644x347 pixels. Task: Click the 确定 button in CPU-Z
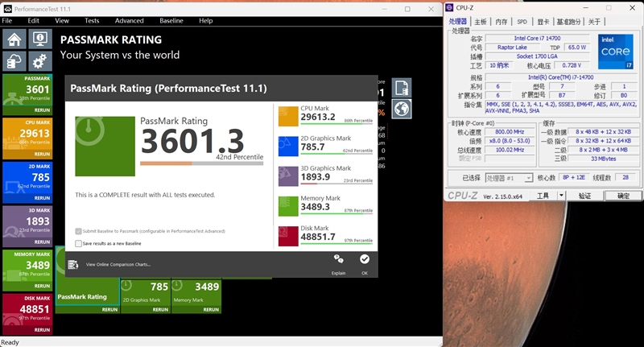(623, 196)
